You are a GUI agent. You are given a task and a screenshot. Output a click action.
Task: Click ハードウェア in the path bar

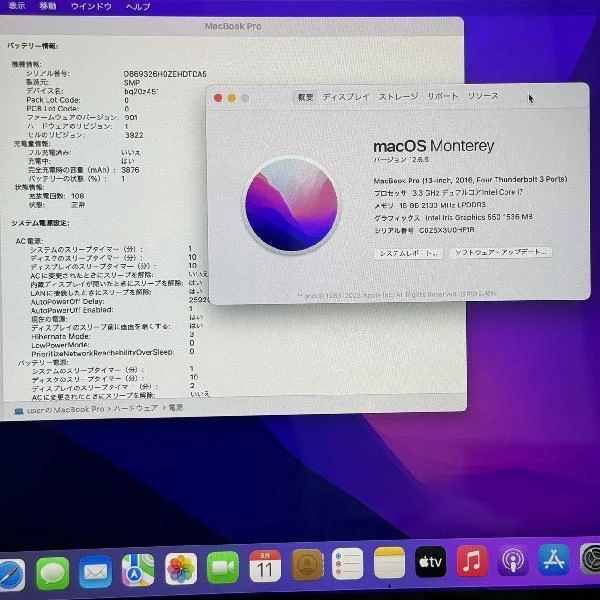coord(135,408)
